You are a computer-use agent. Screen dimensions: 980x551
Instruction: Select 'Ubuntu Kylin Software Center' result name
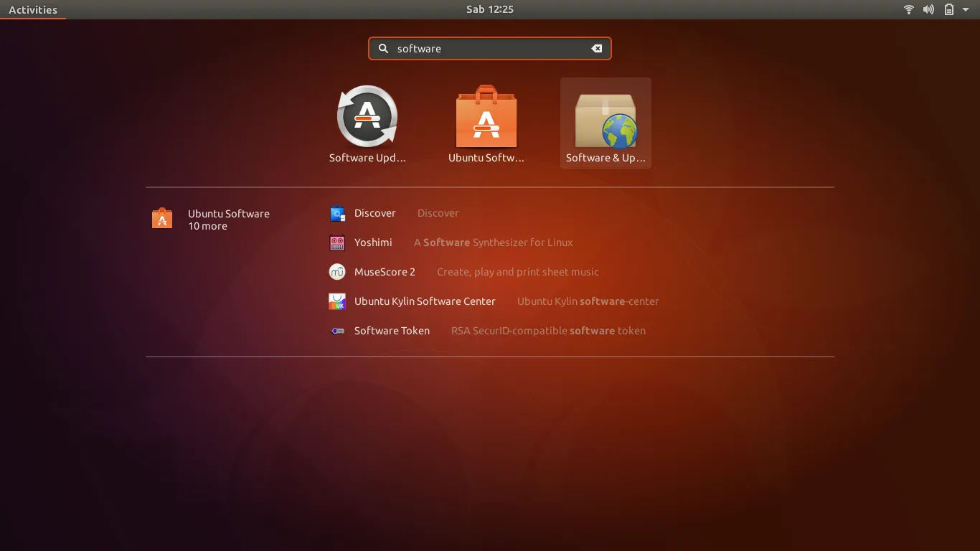click(x=425, y=301)
